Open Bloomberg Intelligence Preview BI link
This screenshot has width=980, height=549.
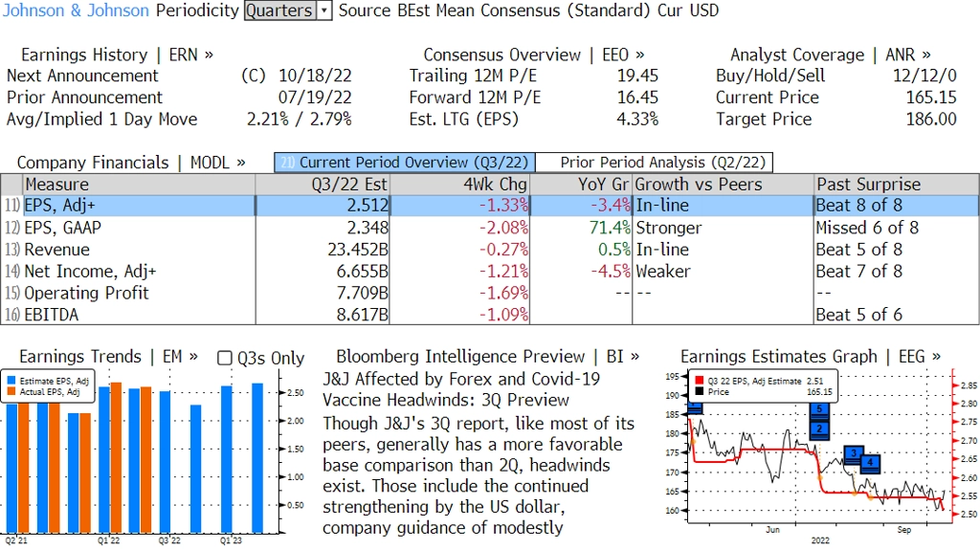487,357
